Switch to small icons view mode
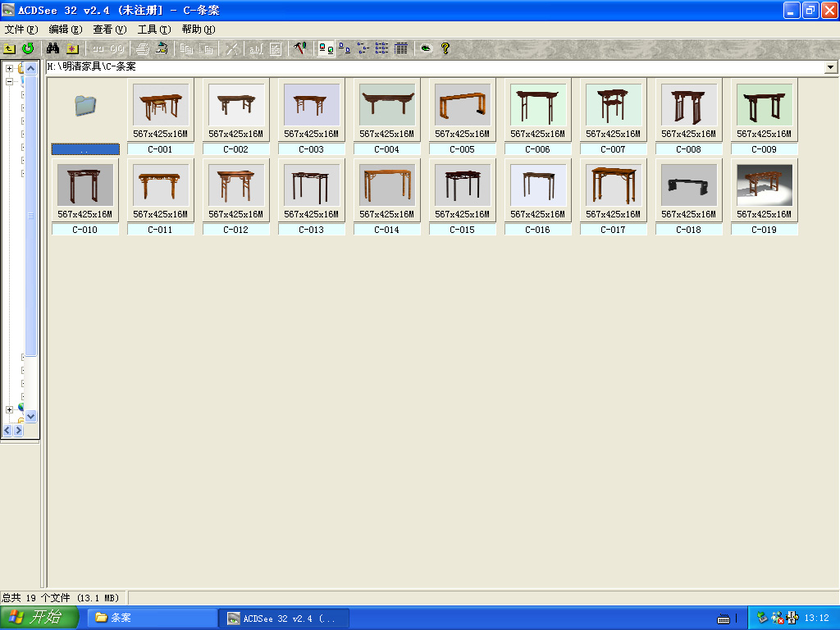The height and width of the screenshot is (630, 840). coord(363,48)
